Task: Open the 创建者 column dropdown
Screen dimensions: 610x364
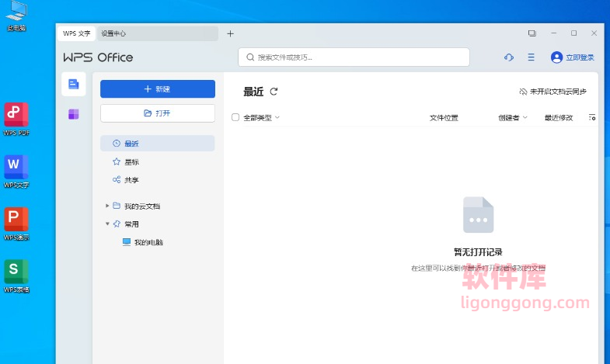Action: coord(513,118)
